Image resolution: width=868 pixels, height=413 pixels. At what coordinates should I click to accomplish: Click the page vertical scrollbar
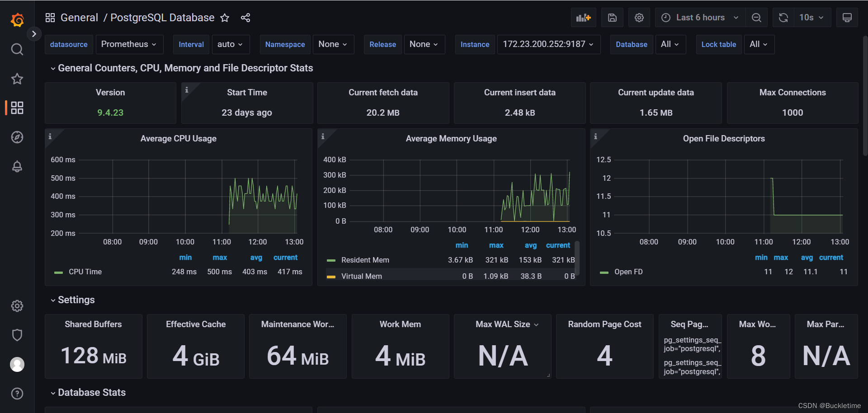coord(865,95)
